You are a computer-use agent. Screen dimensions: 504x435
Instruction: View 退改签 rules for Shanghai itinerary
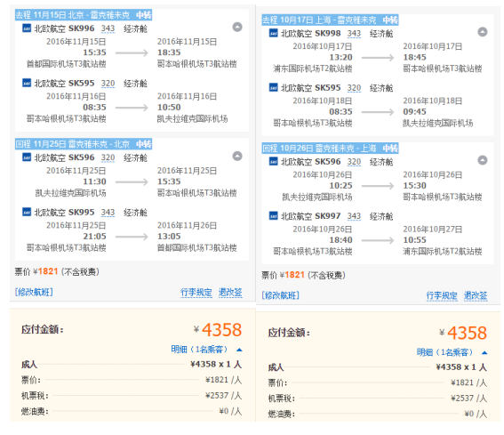click(x=476, y=295)
